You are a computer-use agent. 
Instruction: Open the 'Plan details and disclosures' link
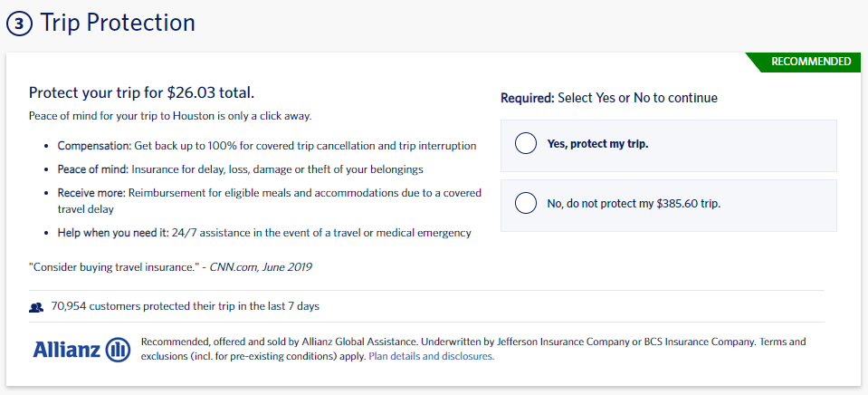[x=431, y=356]
